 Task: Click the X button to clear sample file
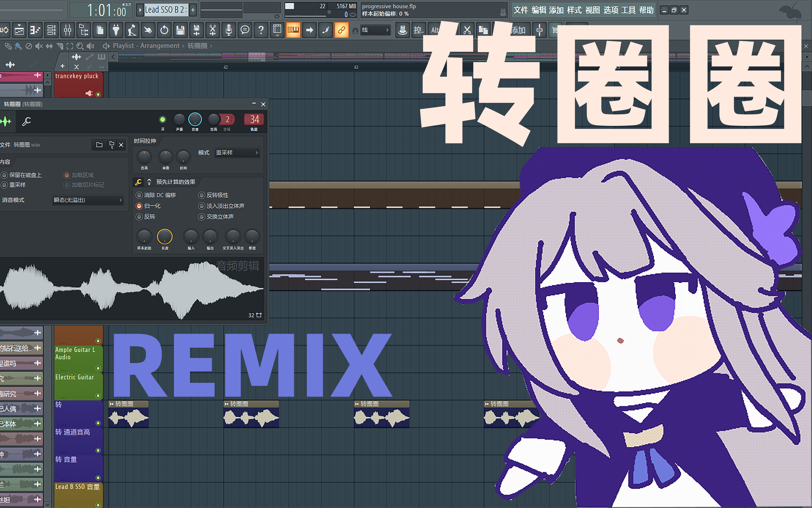click(x=121, y=145)
